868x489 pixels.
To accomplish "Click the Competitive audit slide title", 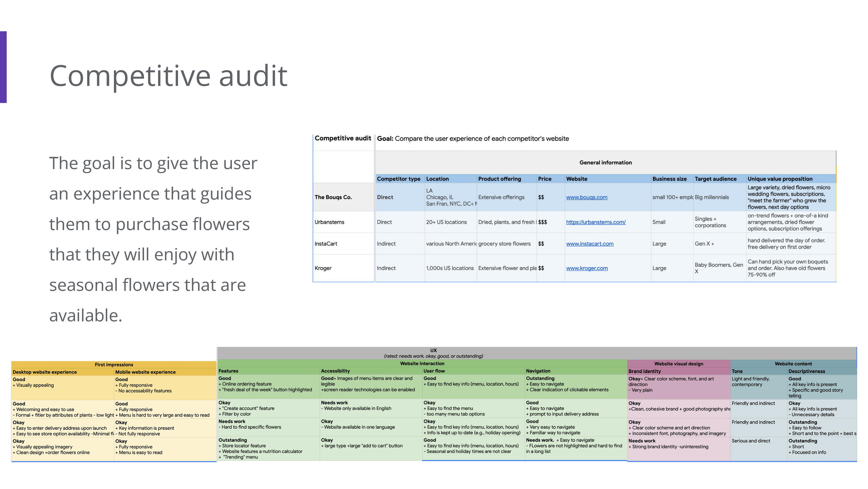I will point(168,76).
